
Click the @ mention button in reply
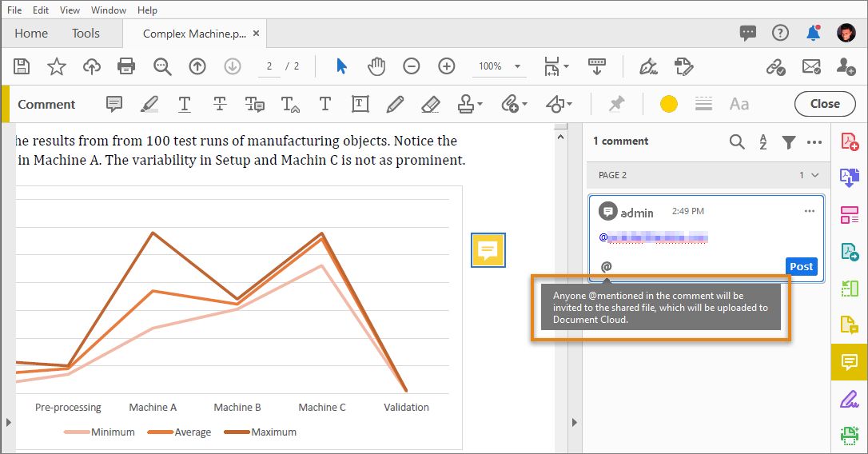(x=606, y=267)
